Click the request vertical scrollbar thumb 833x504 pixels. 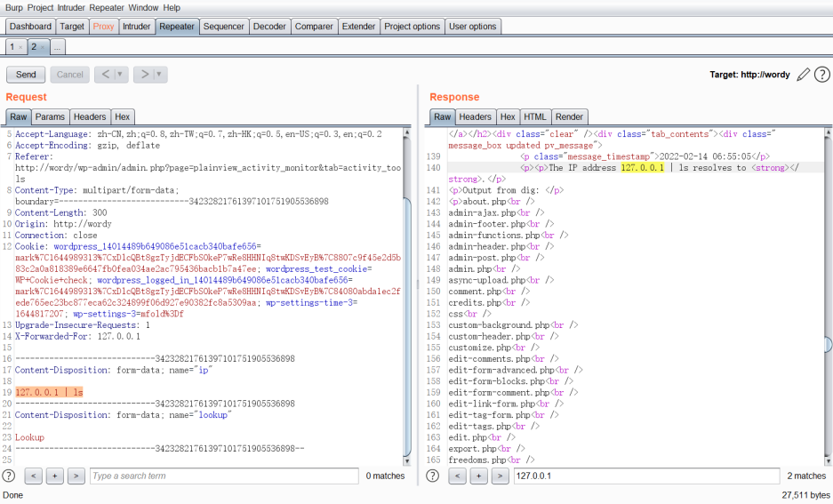pos(407,326)
